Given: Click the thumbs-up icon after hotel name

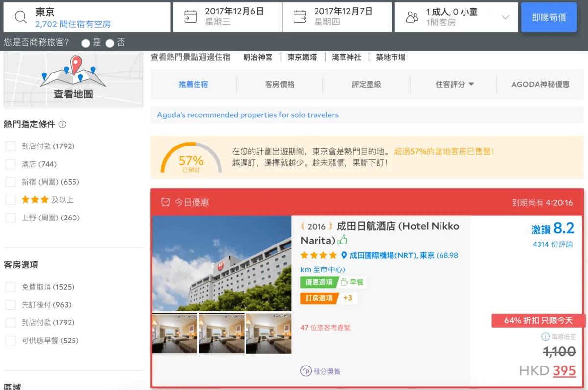Looking at the screenshot, I should [343, 240].
